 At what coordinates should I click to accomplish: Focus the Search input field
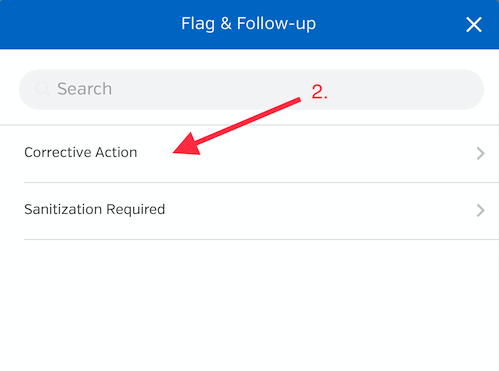(x=251, y=89)
